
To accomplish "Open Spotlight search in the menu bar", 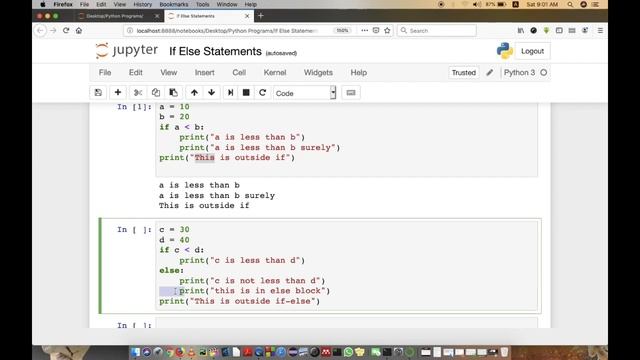I will pyautogui.click(x=570, y=4).
